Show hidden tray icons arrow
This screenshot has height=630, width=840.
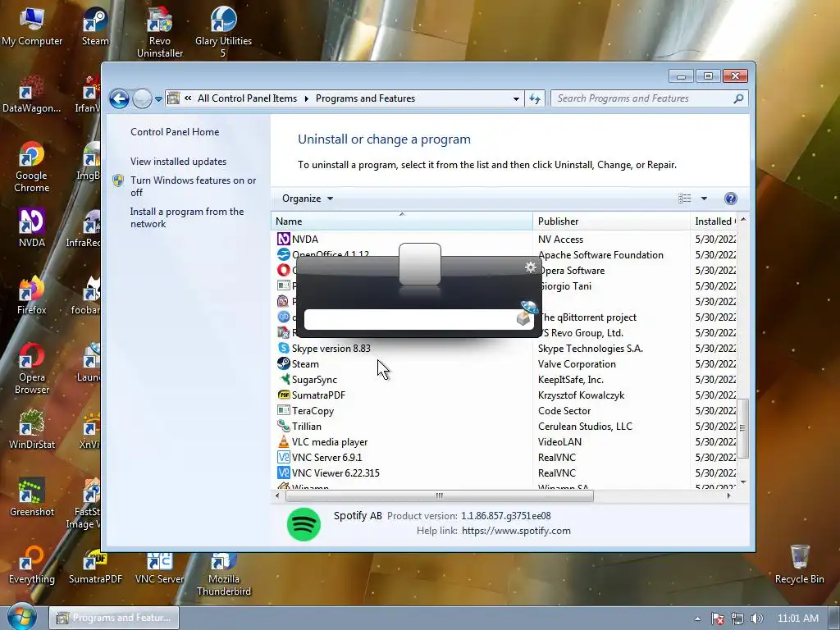point(697,619)
